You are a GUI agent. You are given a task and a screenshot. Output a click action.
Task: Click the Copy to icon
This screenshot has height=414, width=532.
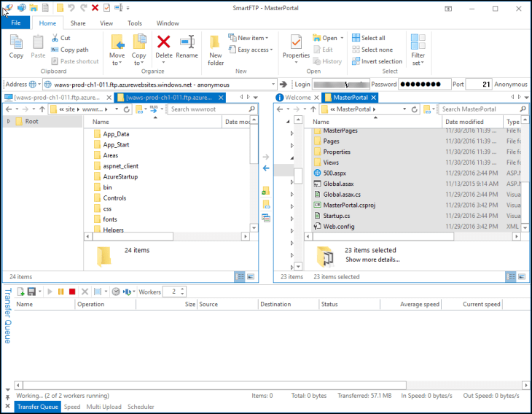[138, 42]
